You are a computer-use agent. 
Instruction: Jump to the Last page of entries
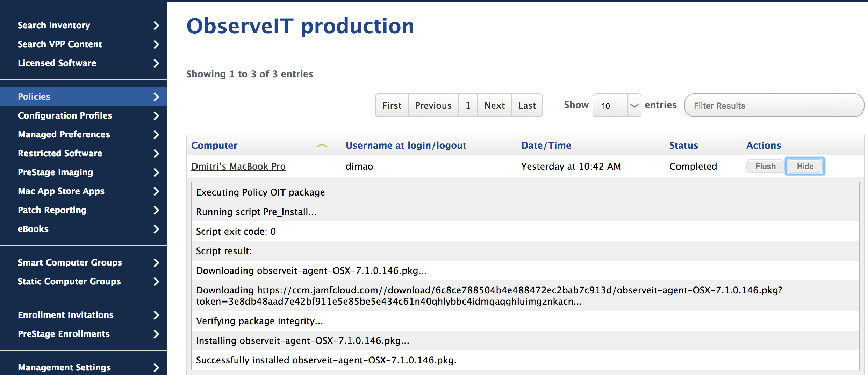click(527, 106)
